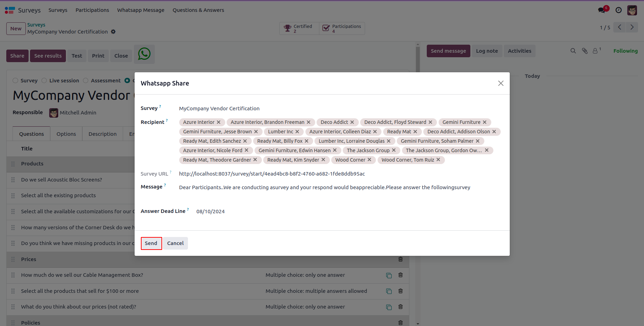Click the WhatsApp share icon

click(144, 54)
